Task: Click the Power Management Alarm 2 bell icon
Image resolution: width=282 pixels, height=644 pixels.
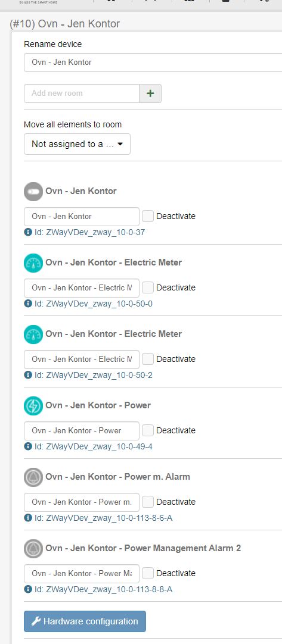Action: (x=33, y=549)
